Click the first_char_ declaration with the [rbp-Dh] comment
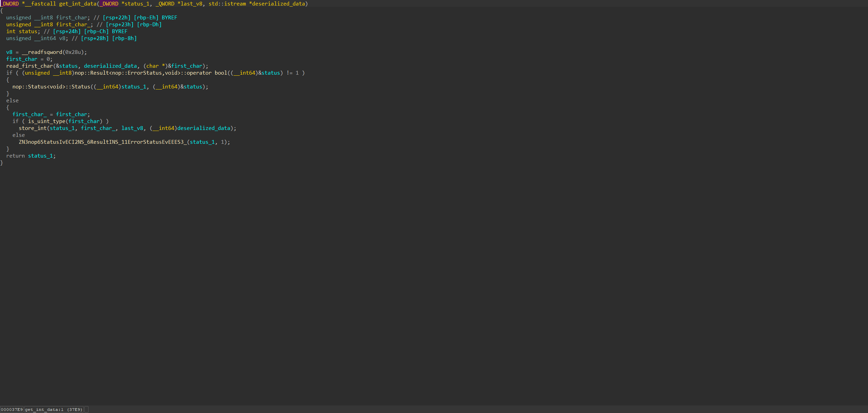 tap(73, 25)
